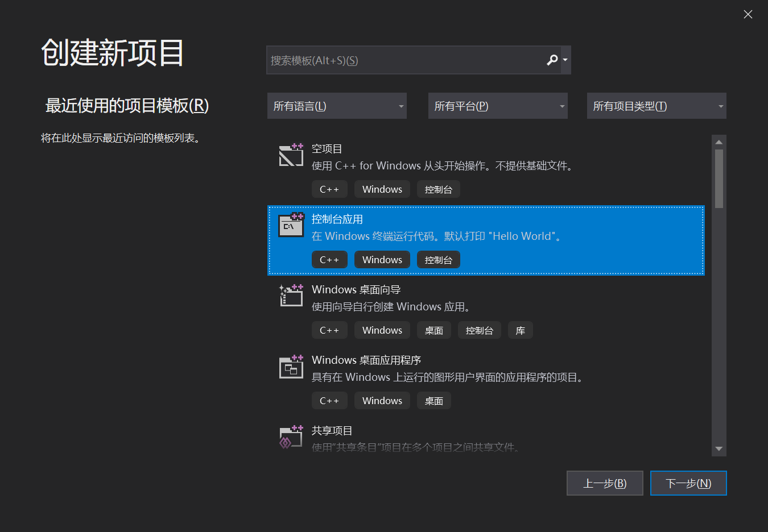Open the search options dropdown arrow
This screenshot has width=768, height=532.
pos(565,60)
